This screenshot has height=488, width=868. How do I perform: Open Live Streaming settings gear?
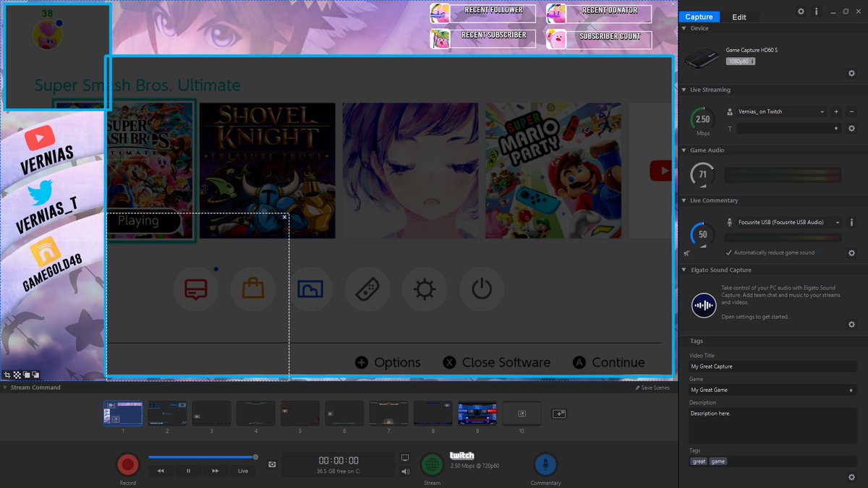(x=851, y=128)
